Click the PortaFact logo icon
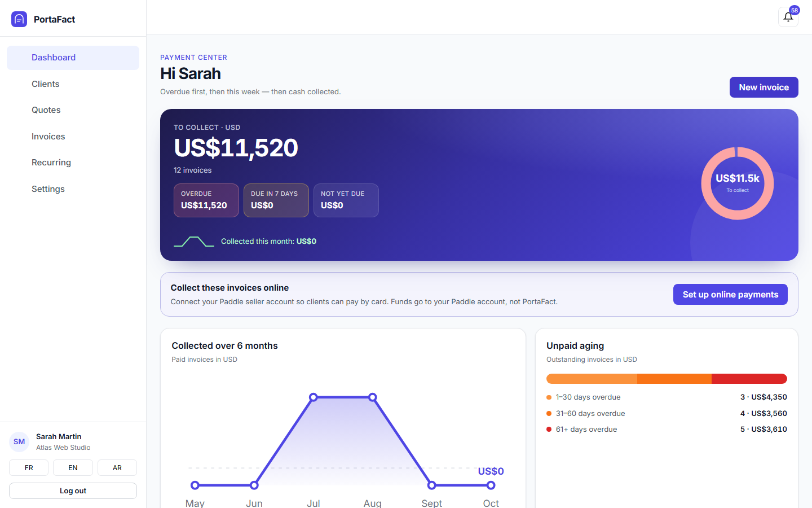This screenshot has width=812, height=508. point(19,19)
